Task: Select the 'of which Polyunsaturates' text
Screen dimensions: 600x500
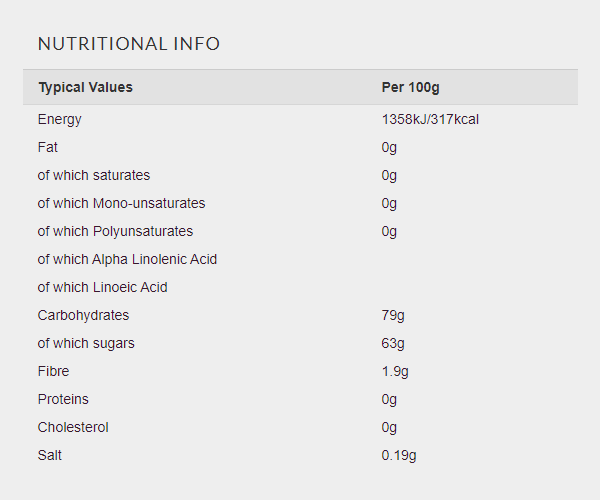Action: pyautogui.click(x=115, y=231)
